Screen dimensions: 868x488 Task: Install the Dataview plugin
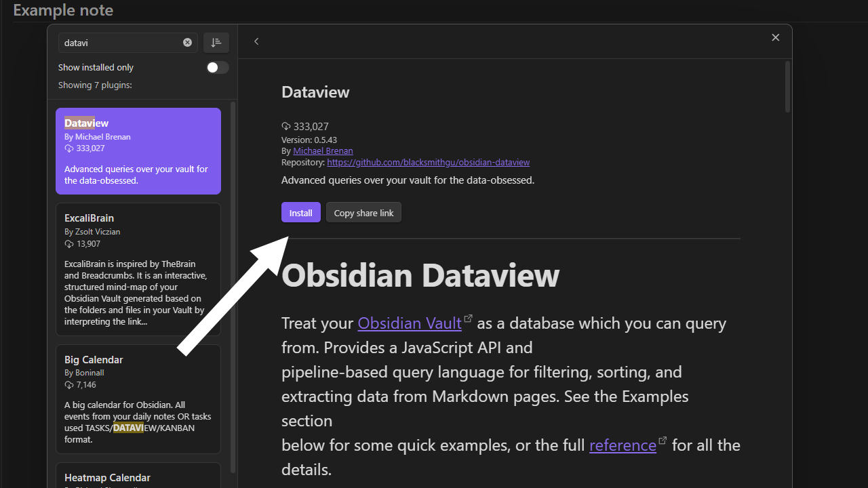tap(300, 212)
